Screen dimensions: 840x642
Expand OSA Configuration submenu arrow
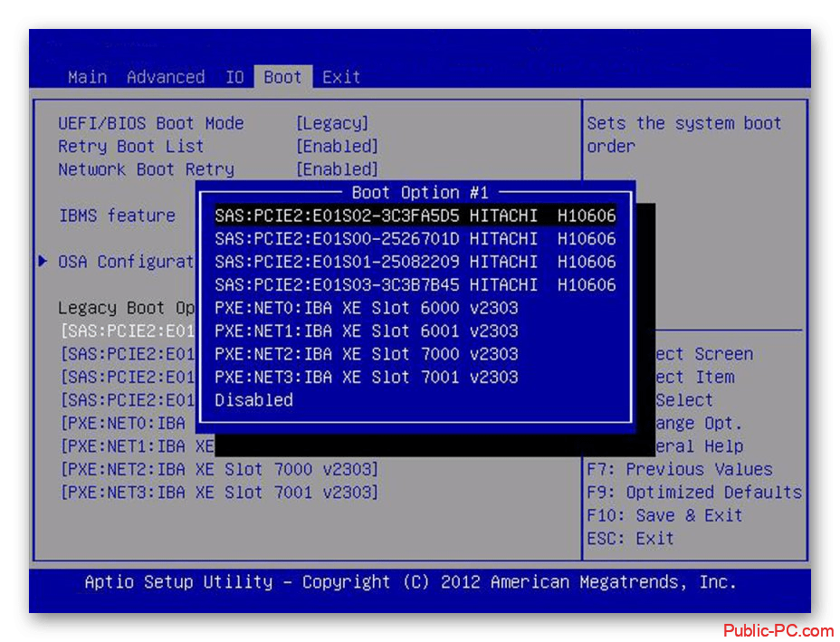click(x=43, y=262)
